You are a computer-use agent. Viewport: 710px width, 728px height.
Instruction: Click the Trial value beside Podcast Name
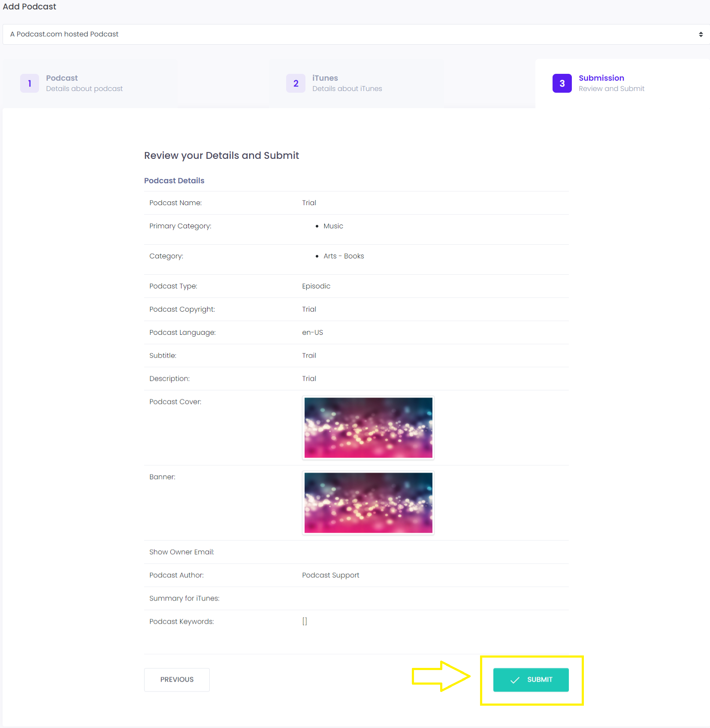tap(309, 203)
